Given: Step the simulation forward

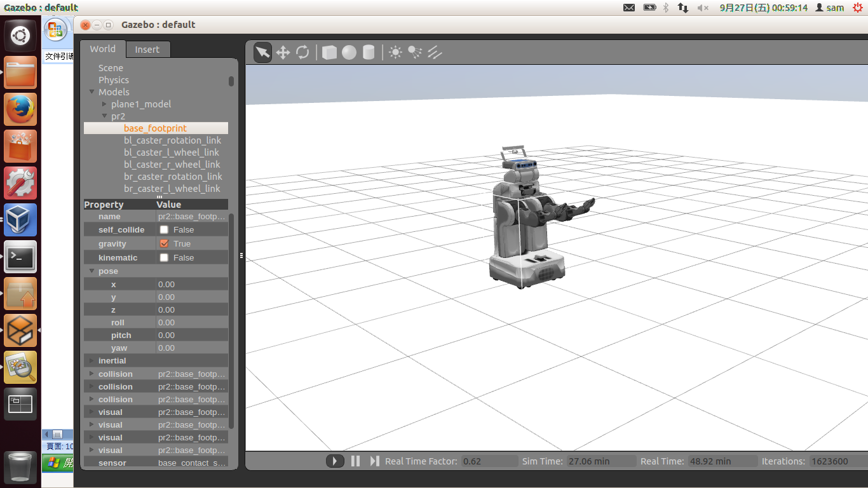Looking at the screenshot, I should [x=375, y=461].
